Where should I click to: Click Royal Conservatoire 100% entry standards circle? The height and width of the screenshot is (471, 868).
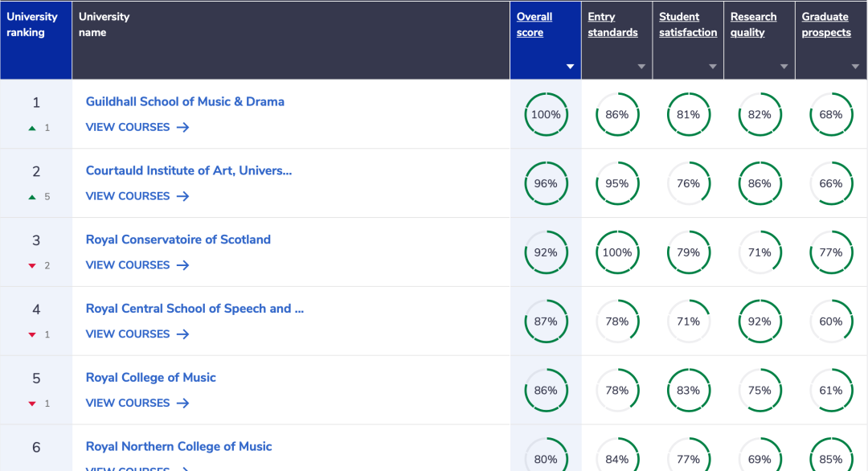coord(617,252)
